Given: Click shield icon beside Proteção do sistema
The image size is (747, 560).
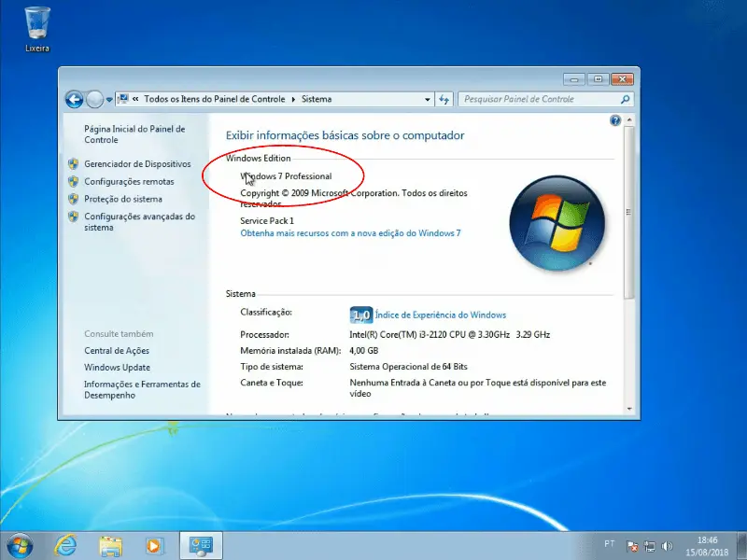Looking at the screenshot, I should (74, 199).
